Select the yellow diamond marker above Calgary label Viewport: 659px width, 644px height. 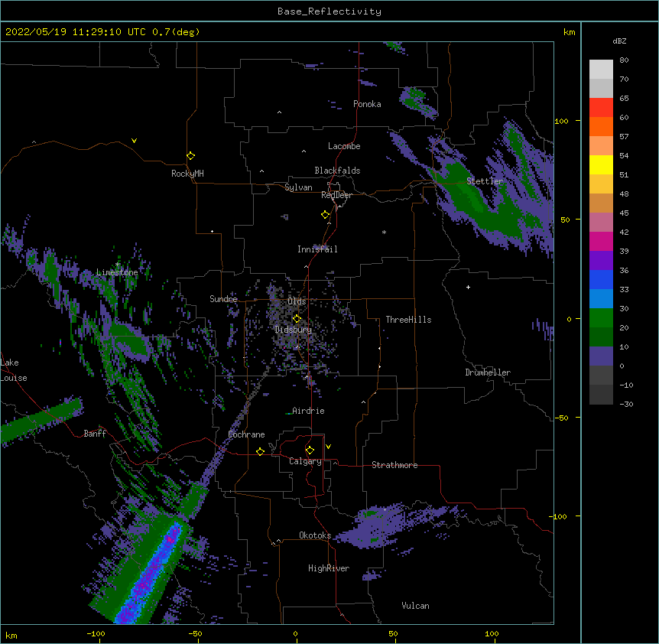[x=310, y=450]
